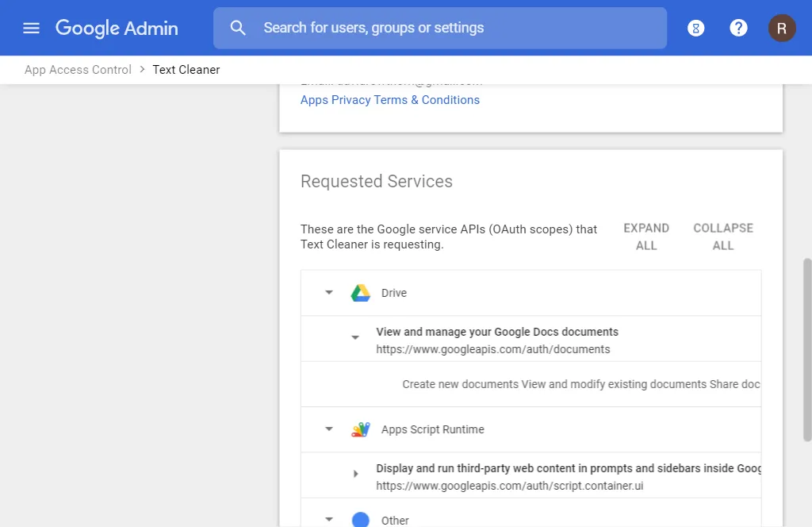
Task: Click the Google Drive icon
Action: [x=361, y=293]
